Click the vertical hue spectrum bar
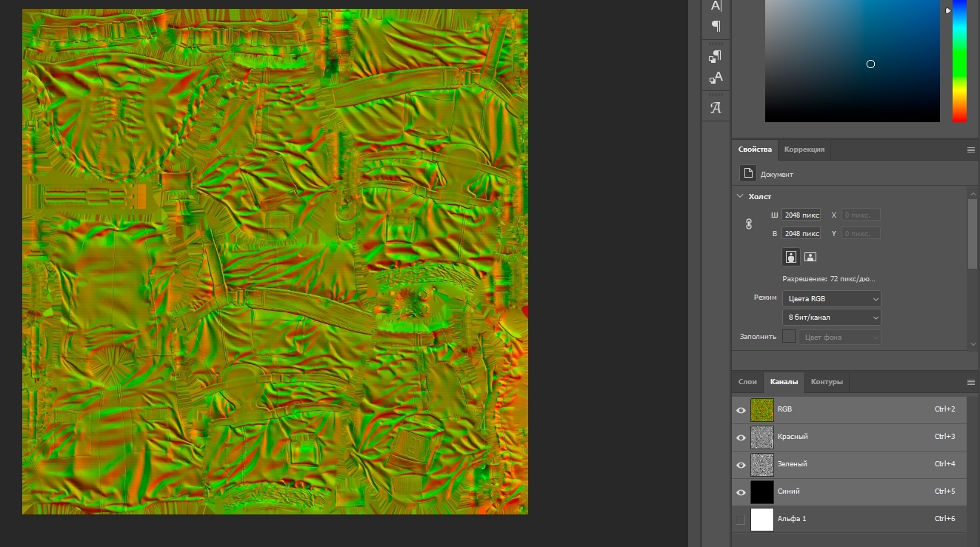980x547 pixels. pos(959,61)
